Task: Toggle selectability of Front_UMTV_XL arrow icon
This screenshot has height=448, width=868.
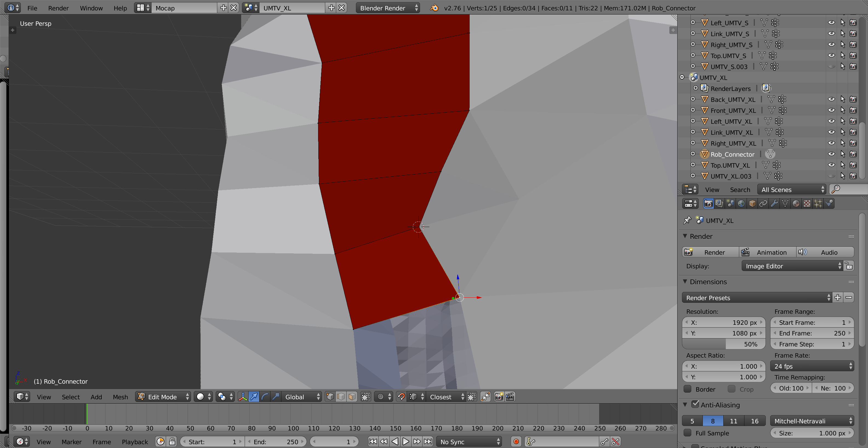Action: tap(843, 110)
